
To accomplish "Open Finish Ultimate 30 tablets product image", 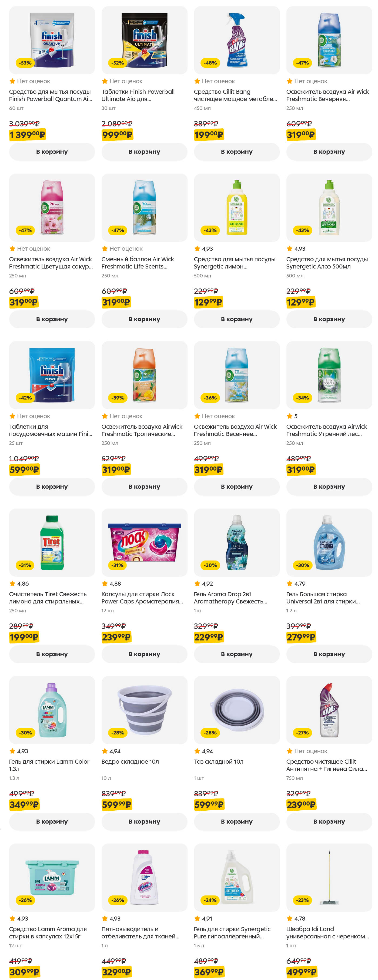I will coord(144,40).
